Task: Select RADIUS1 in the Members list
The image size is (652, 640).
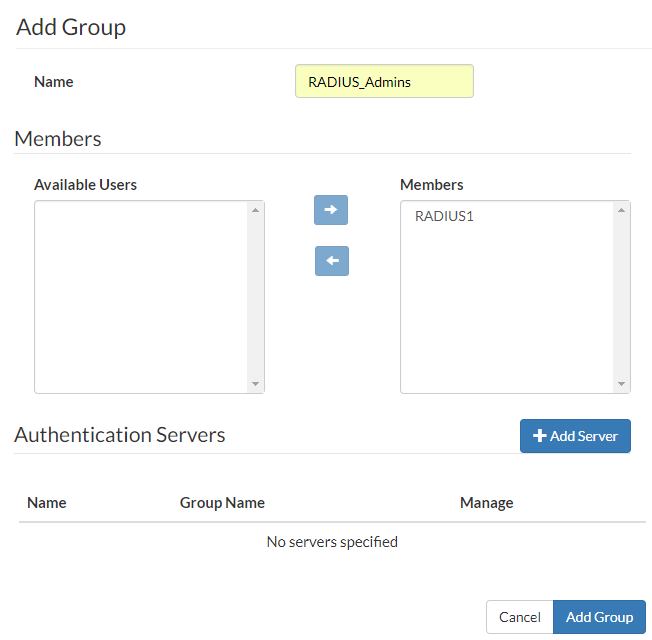Action: [444, 216]
